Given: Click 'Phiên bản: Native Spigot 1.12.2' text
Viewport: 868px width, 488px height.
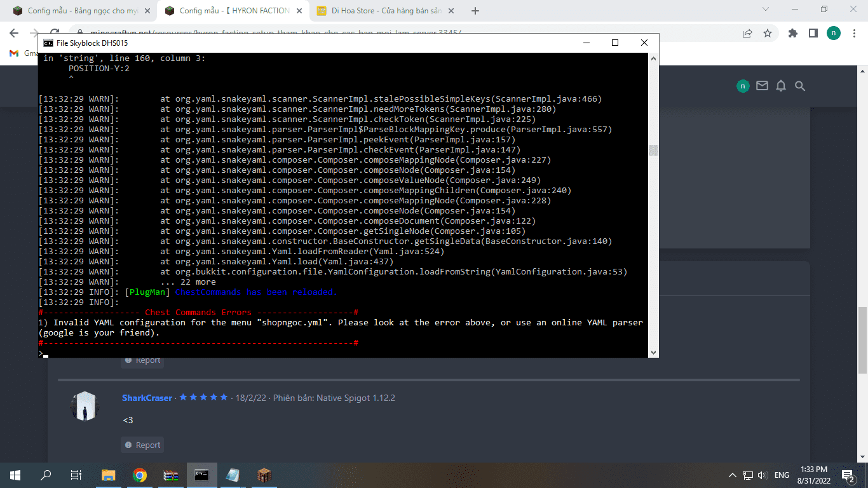Looking at the screenshot, I should point(334,398).
